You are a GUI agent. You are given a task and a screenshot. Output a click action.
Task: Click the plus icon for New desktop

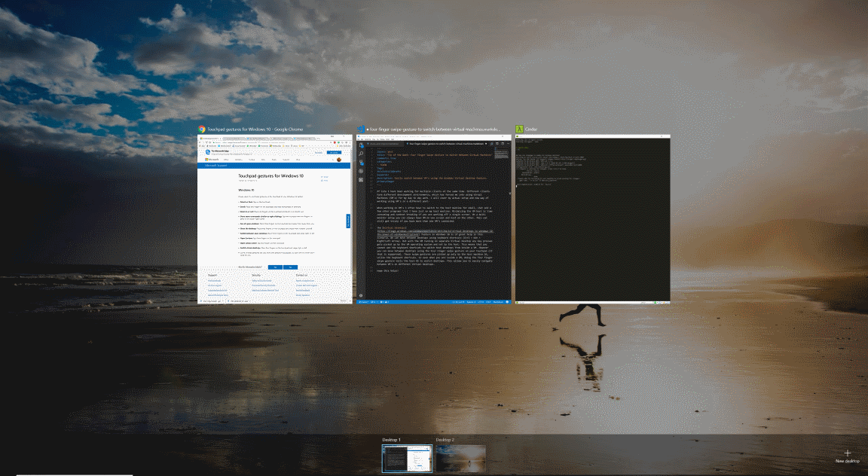tap(848, 453)
